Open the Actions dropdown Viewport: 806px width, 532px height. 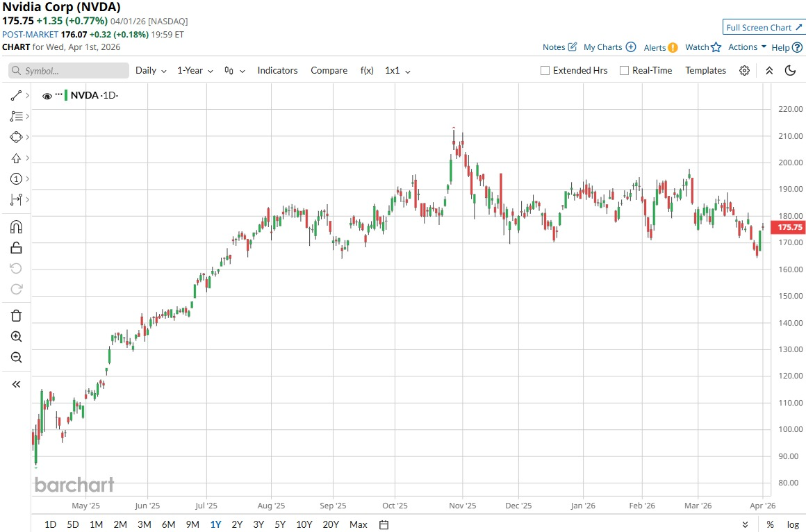click(747, 47)
